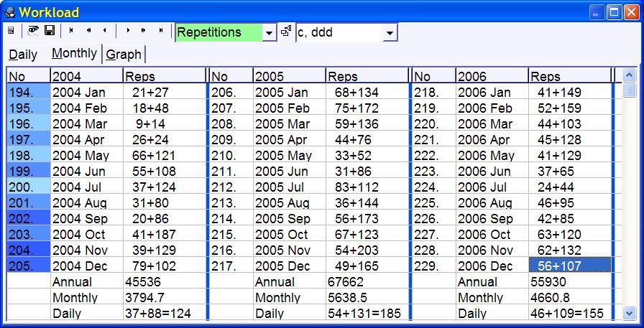644x328 pixels.
Task: Select row number 229.
Action: click(433, 266)
